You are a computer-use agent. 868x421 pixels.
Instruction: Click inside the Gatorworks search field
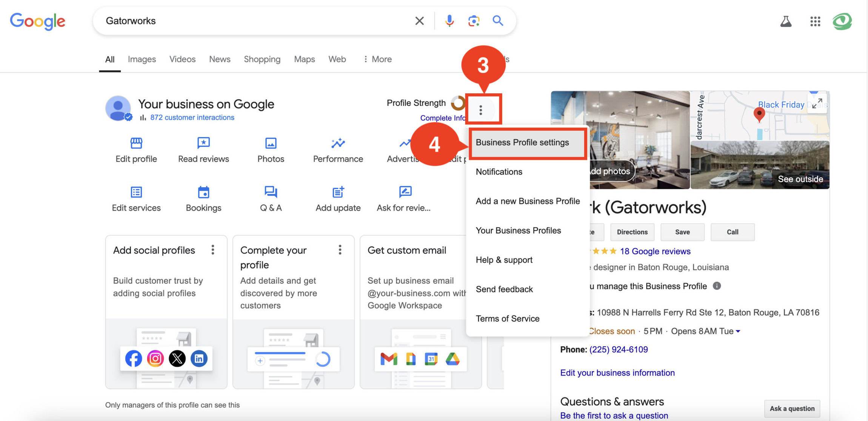[x=257, y=21]
